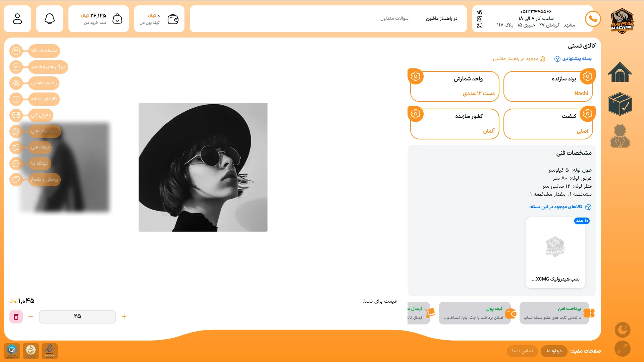Decrease quantity with minus button
The height and width of the screenshot is (362, 644).
pos(31,317)
